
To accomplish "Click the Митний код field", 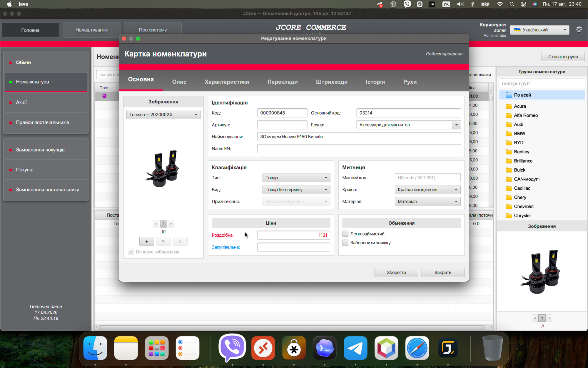I will point(427,178).
